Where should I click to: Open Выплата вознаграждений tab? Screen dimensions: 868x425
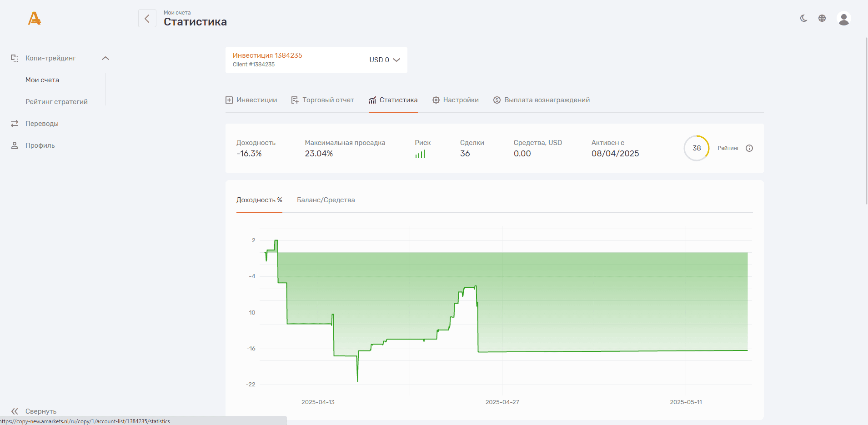tap(542, 100)
